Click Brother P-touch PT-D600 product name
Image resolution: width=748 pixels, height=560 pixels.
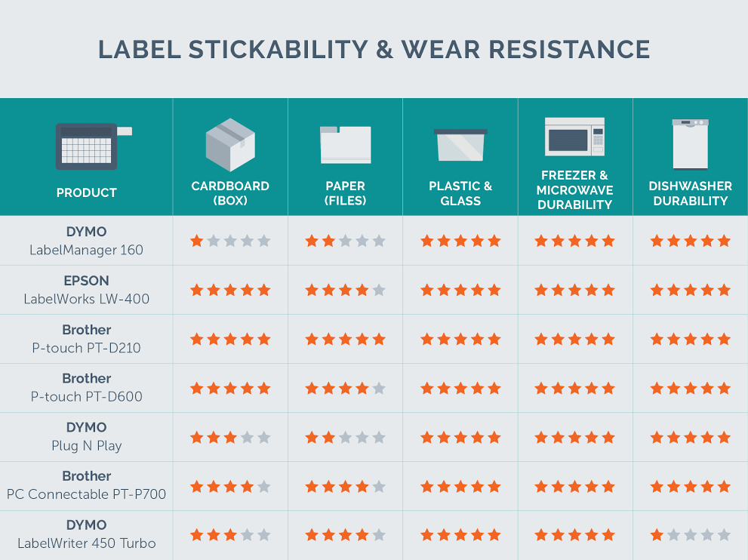click(x=87, y=387)
